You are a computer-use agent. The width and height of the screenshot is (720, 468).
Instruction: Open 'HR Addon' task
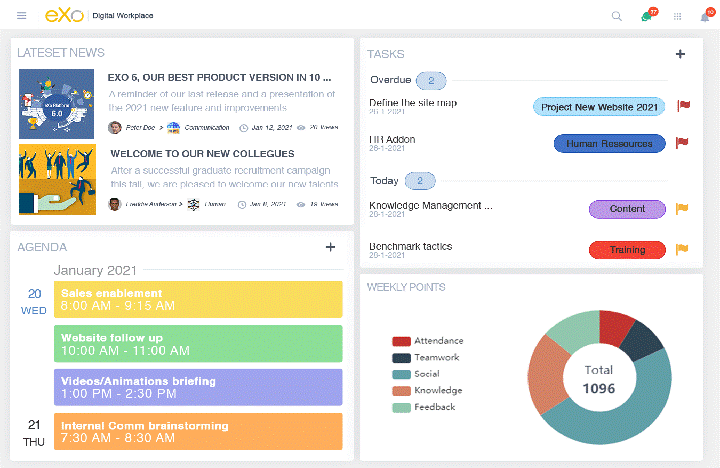click(392, 140)
